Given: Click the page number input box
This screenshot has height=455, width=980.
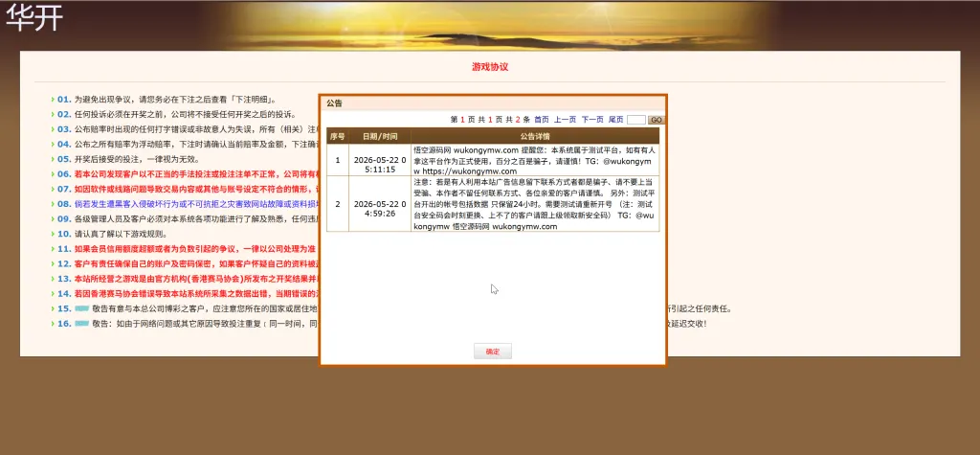Looking at the screenshot, I should point(635,120).
